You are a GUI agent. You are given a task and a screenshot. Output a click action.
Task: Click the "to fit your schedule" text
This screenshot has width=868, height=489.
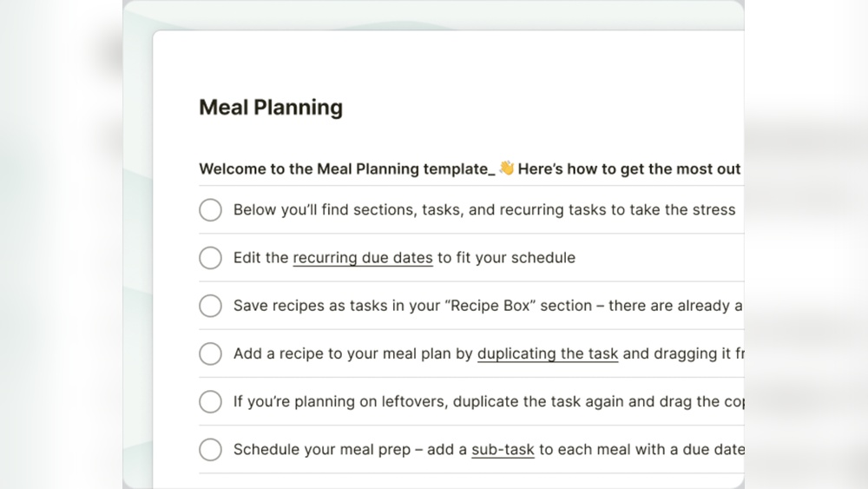(x=506, y=258)
